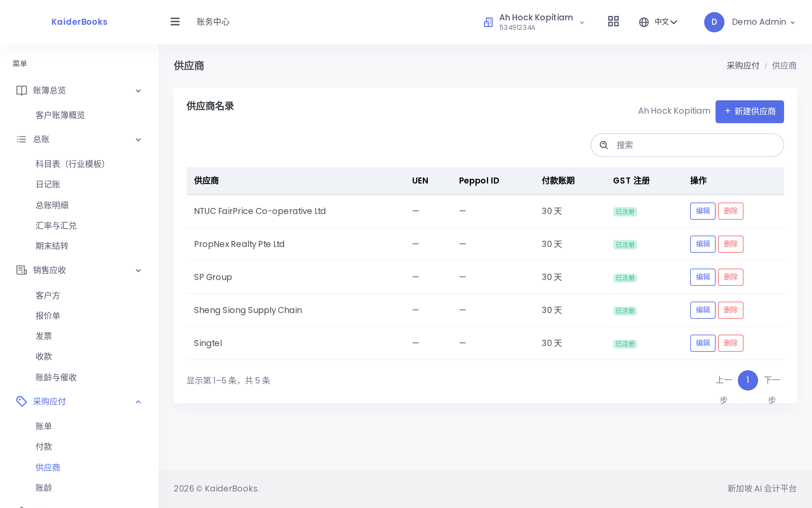The height and width of the screenshot is (508, 812).
Task: Open the apps grid icon
Action: pos(613,22)
